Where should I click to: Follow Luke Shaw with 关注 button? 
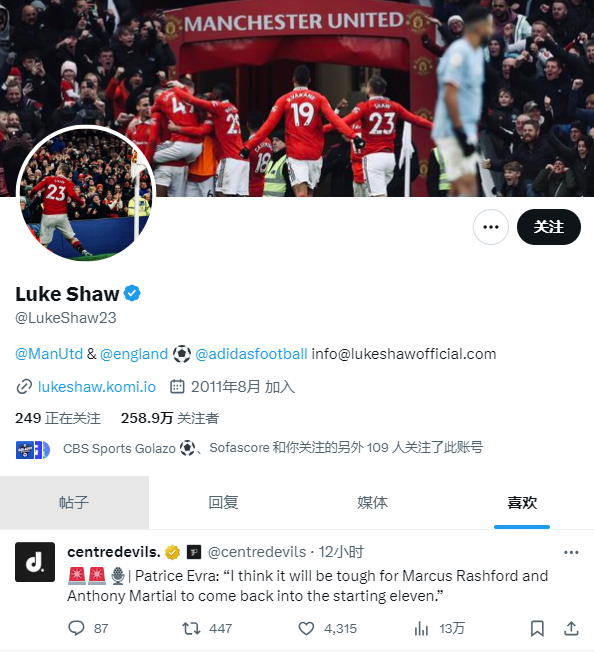pyautogui.click(x=549, y=227)
